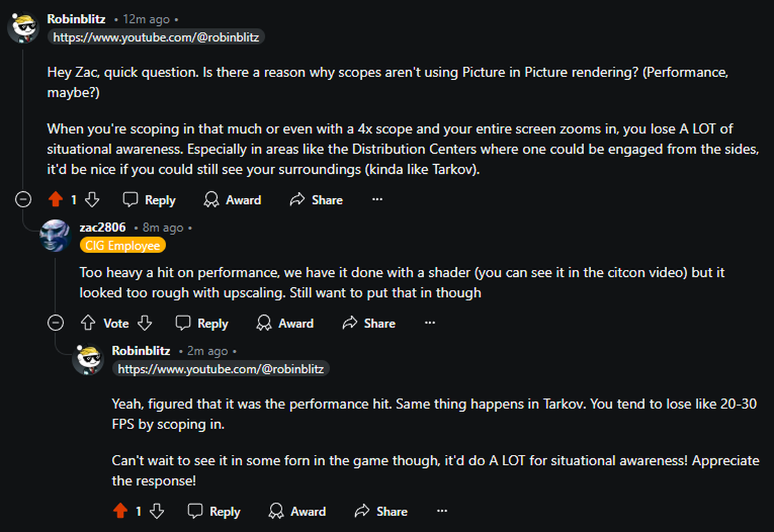Award Robinblitz's last reply
Image resolution: width=774 pixels, height=532 pixels.
297,511
